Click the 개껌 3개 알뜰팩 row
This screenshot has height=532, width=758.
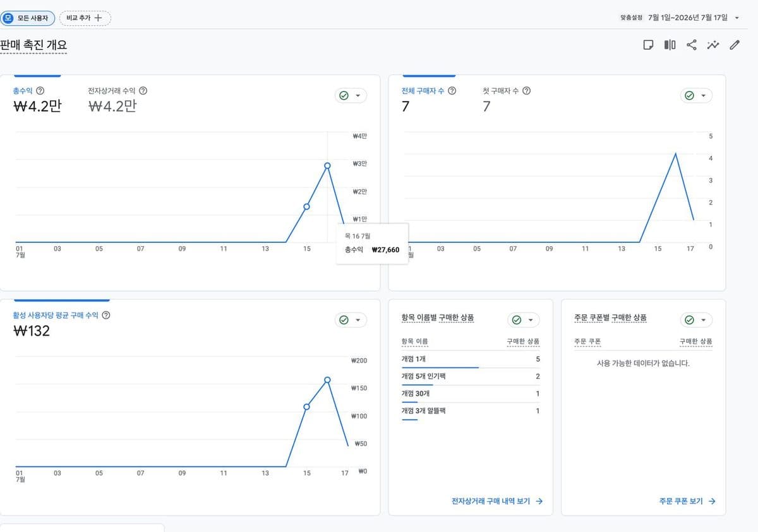click(x=471, y=411)
